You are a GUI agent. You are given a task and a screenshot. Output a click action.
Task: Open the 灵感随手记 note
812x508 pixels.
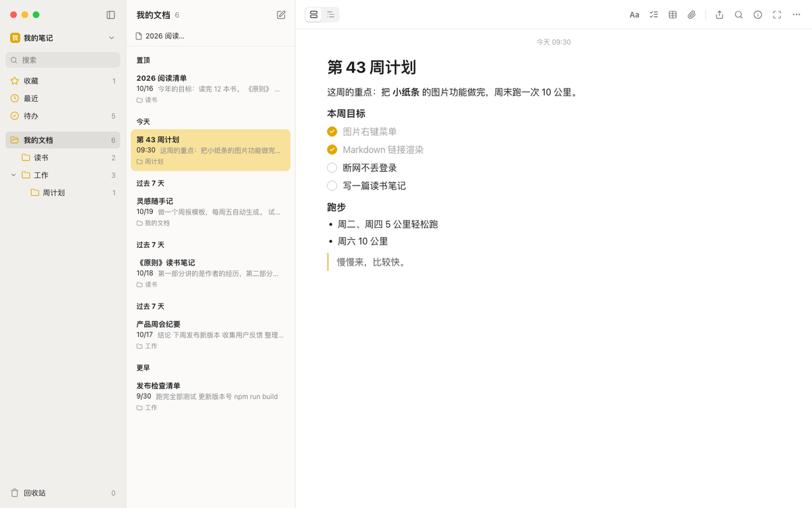click(x=210, y=211)
